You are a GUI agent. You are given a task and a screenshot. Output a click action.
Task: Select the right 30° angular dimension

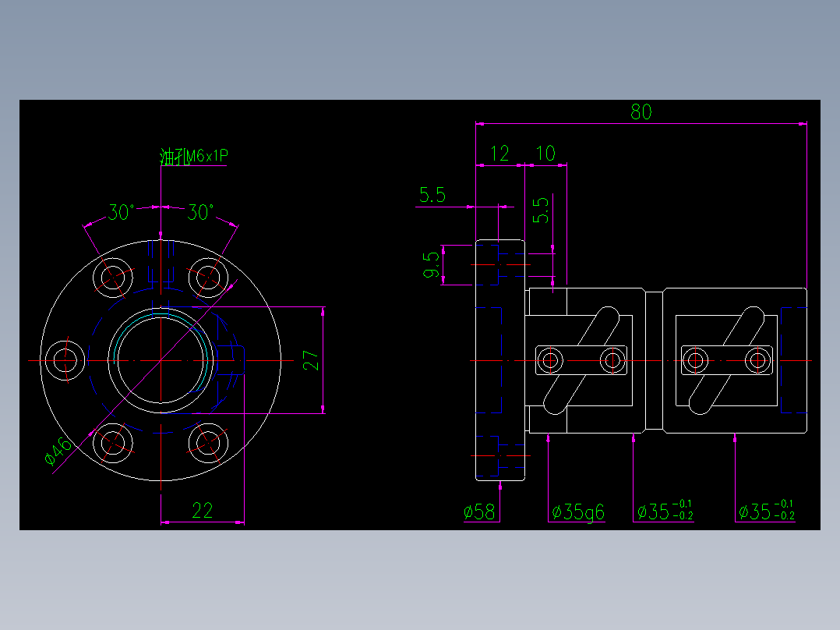click(x=199, y=210)
